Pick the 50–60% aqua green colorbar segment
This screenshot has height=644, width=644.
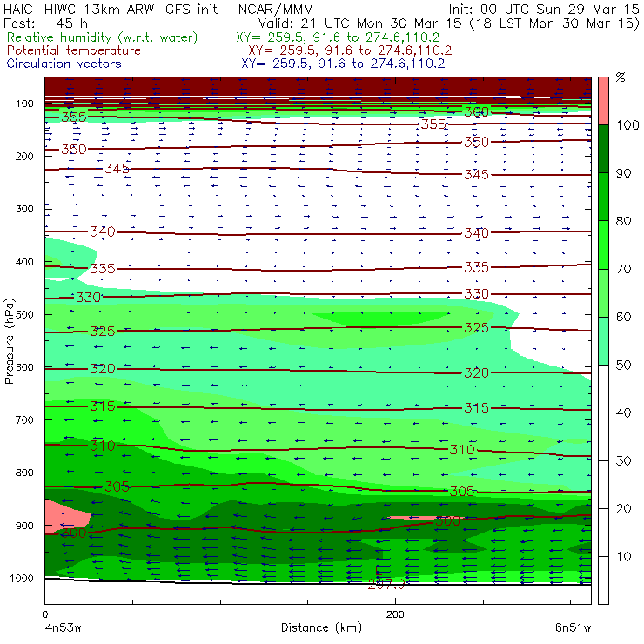pos(603,341)
